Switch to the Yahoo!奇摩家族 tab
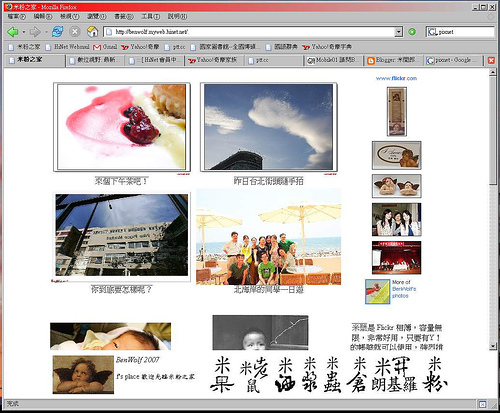 point(215,60)
